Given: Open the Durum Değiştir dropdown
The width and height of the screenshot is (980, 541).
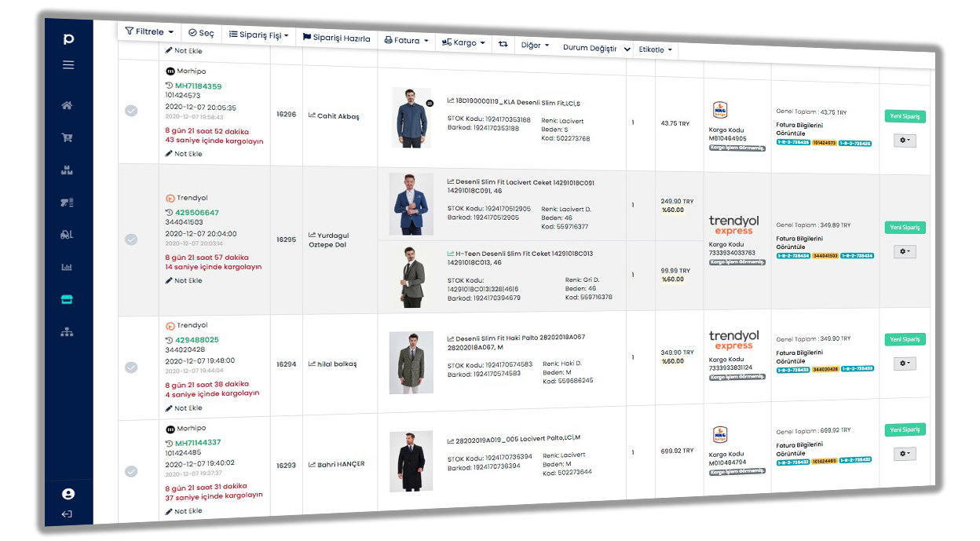Looking at the screenshot, I should 596,48.
